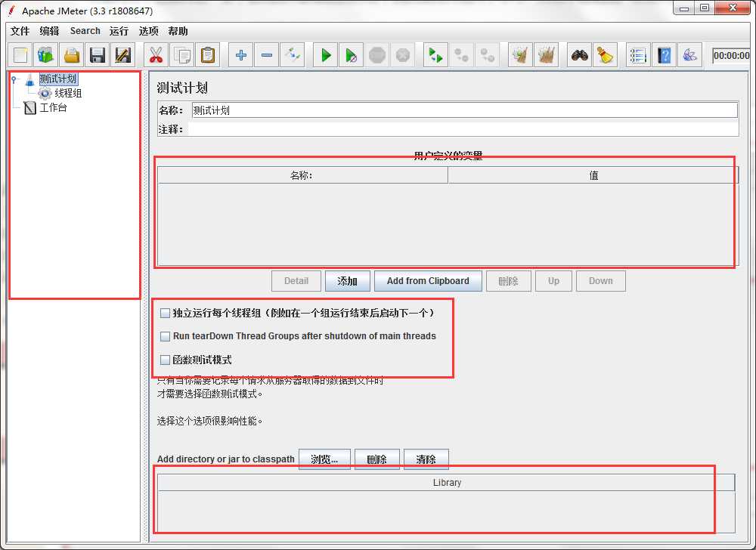
Task: Open the 帮助 menu
Action: pos(178,31)
